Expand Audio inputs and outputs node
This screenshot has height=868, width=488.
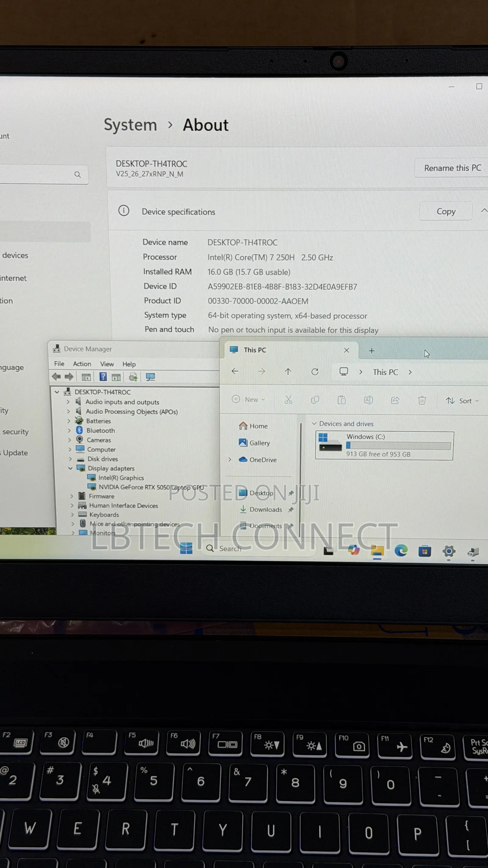tap(68, 402)
